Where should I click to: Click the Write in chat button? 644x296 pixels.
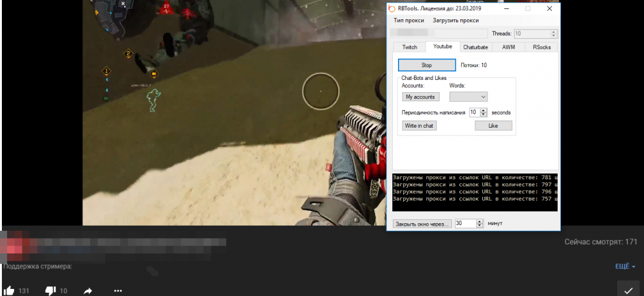(419, 126)
